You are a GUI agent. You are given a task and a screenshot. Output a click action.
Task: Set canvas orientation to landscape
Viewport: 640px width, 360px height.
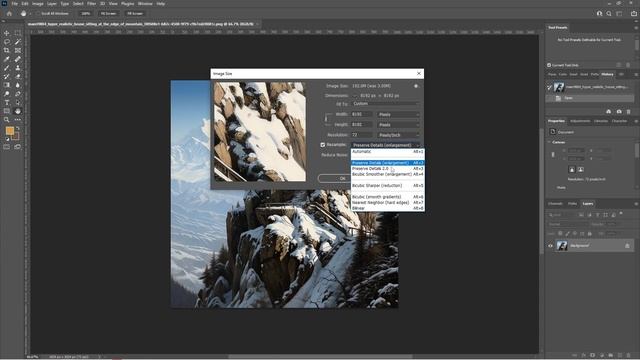(581, 169)
